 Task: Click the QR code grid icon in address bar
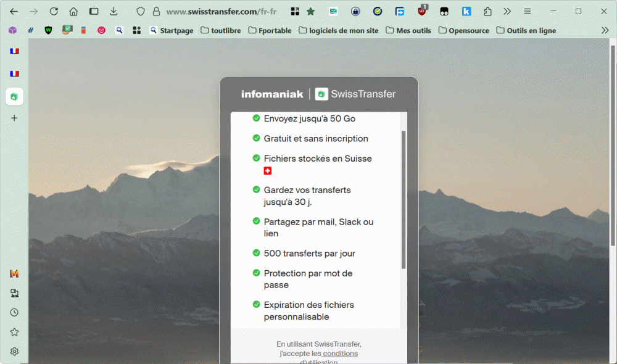point(295,11)
